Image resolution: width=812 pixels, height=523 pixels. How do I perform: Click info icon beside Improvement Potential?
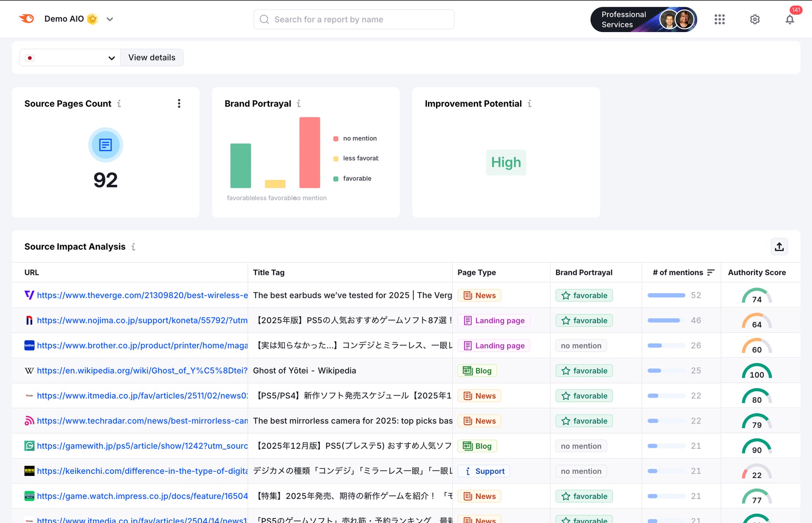tap(529, 103)
